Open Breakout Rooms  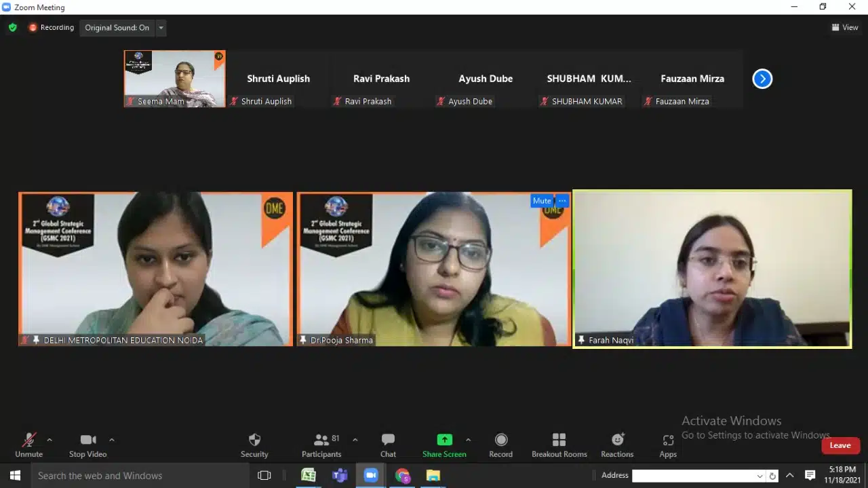coord(559,440)
